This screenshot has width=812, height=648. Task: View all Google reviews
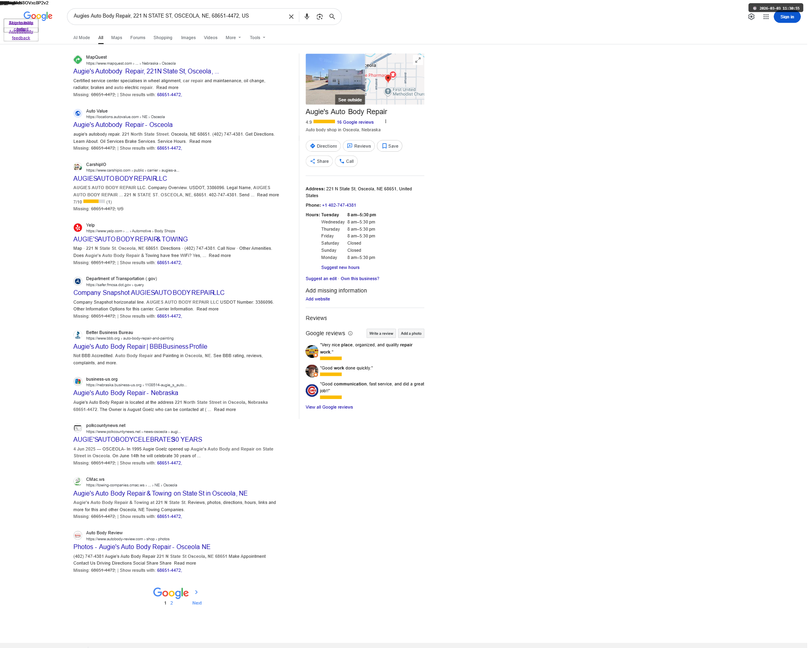point(329,407)
